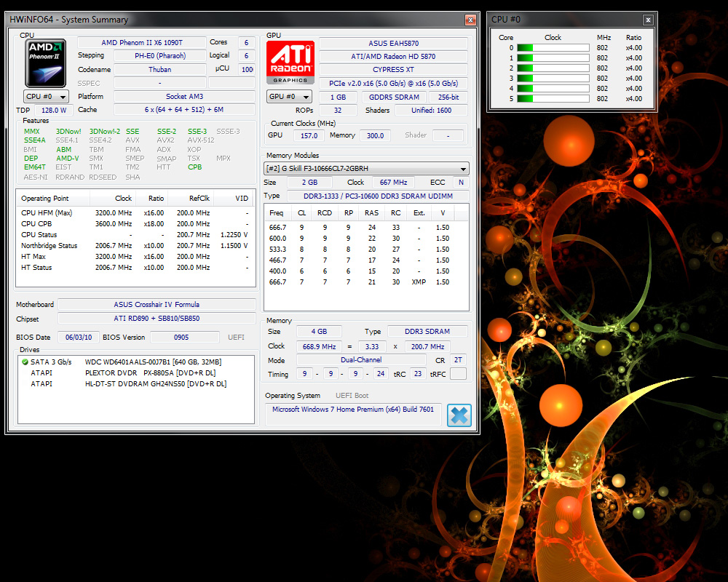
Task: Click the Thuban codename field
Action: coord(159,70)
